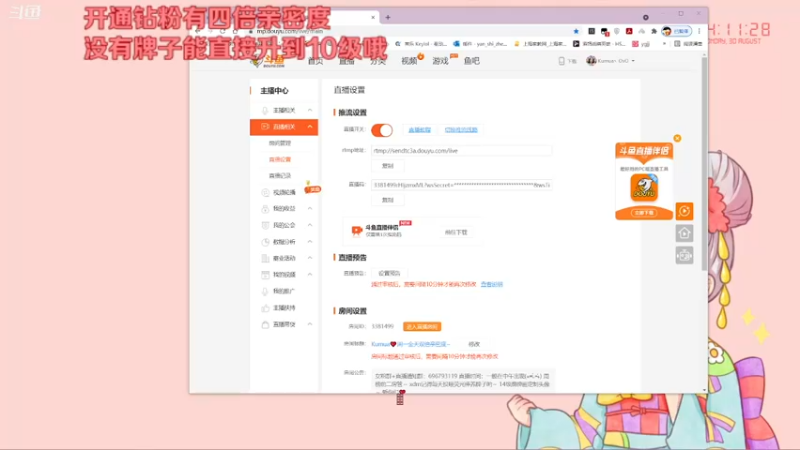Click the rtmp address field

click(x=461, y=151)
